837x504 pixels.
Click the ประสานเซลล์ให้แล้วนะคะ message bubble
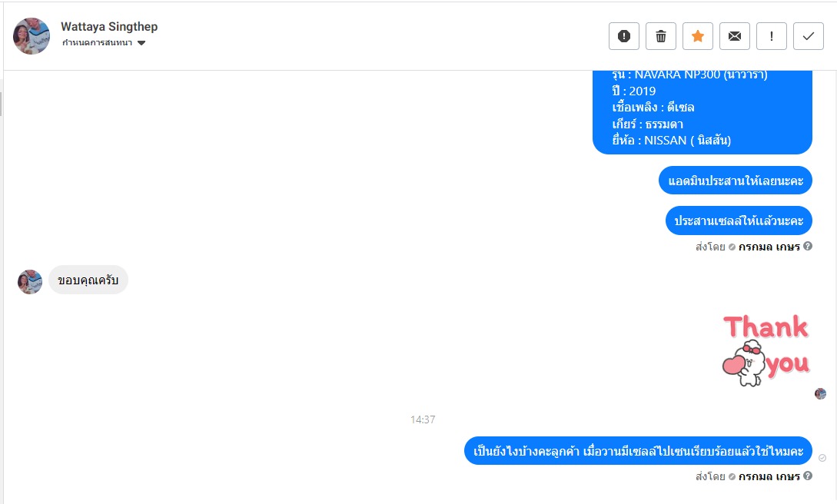(x=739, y=220)
